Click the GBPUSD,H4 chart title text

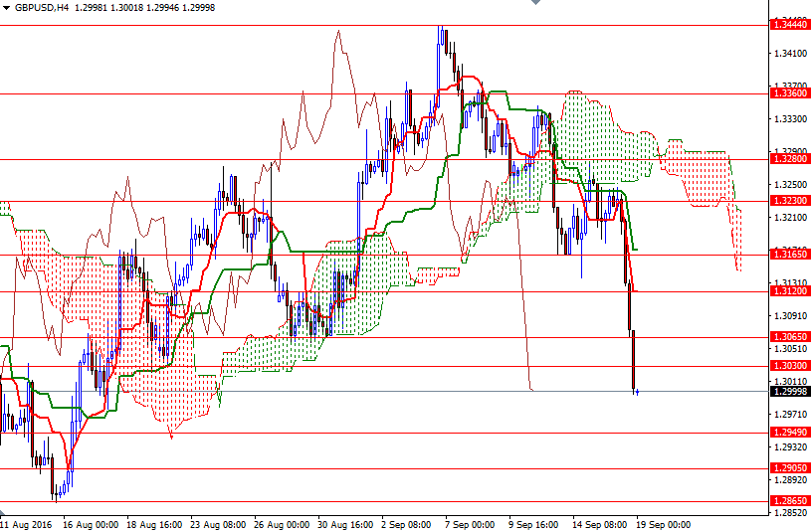click(42, 8)
